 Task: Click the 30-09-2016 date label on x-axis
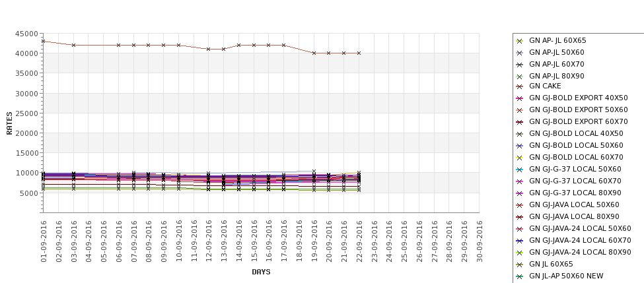click(480, 241)
